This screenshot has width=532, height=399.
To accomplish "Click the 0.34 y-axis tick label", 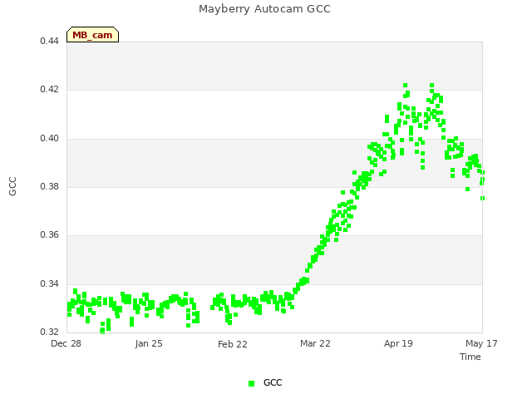I will tap(49, 283).
